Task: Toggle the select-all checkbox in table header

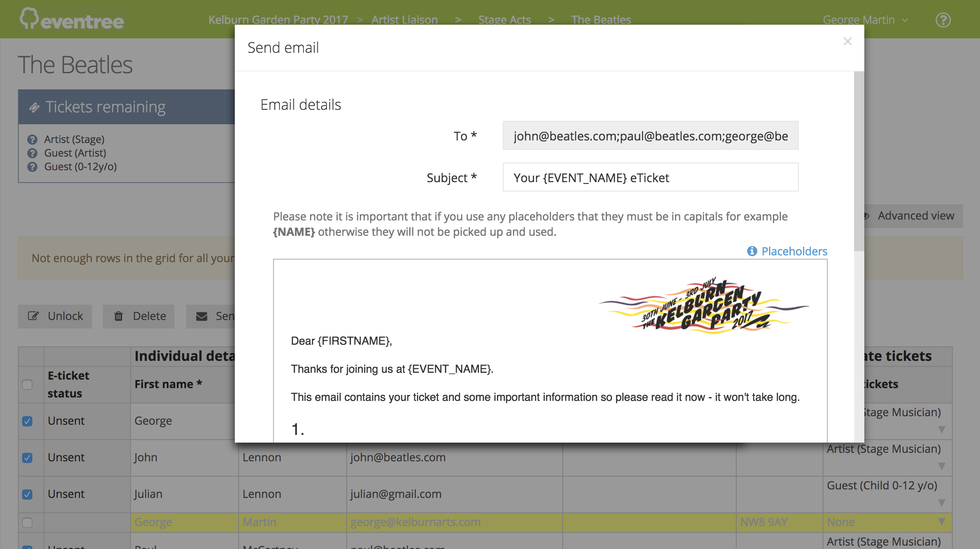Action: [27, 385]
